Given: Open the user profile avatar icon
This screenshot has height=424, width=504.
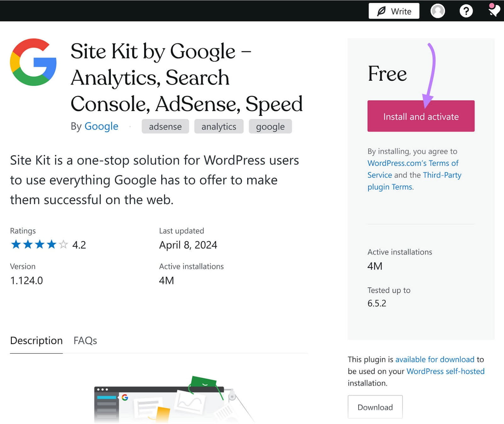Looking at the screenshot, I should point(438,11).
